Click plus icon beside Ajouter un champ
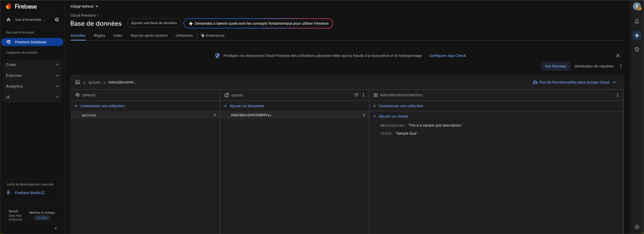Image resolution: width=644 pixels, height=234 pixels. tap(375, 116)
